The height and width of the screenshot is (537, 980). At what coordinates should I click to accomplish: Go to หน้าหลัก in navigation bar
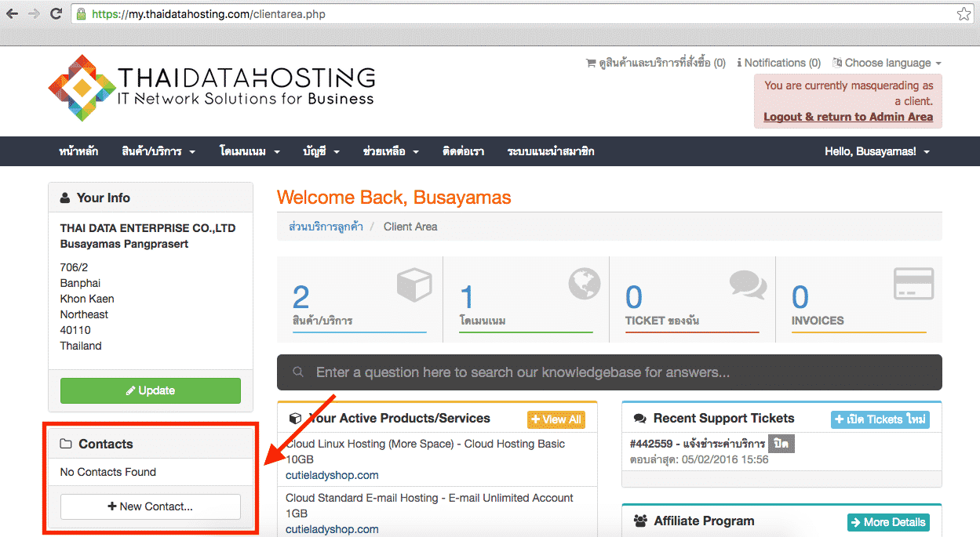click(78, 151)
